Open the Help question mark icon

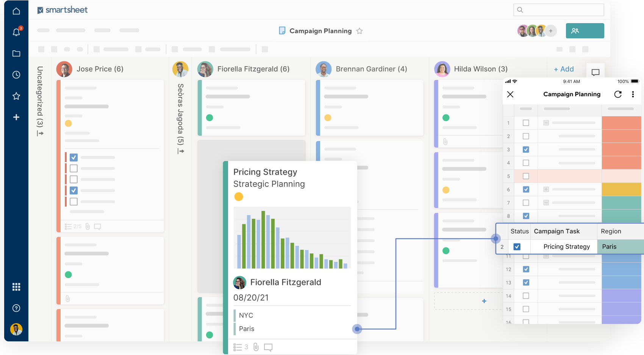coord(16,308)
